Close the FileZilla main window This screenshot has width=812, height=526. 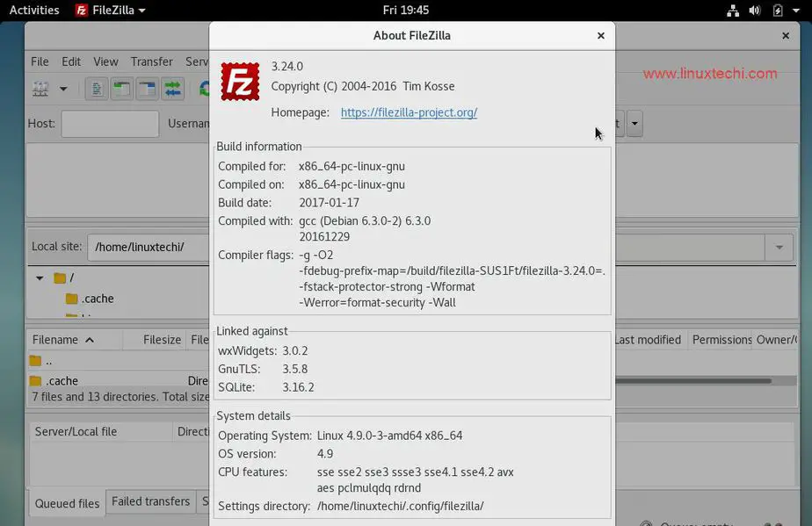(786, 36)
